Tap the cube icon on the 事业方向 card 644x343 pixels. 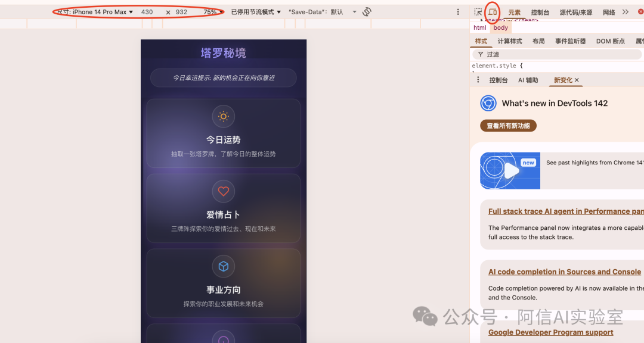tap(223, 266)
